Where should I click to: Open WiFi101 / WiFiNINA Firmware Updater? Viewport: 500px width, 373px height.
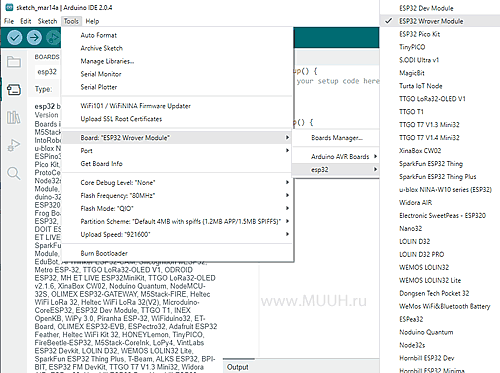(177, 106)
